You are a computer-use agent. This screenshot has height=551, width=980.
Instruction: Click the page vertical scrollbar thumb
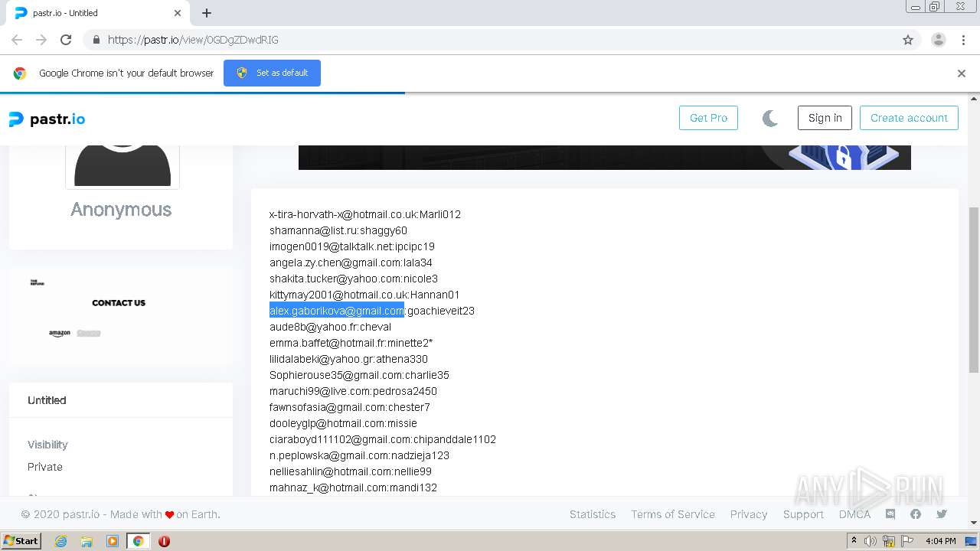(x=974, y=291)
